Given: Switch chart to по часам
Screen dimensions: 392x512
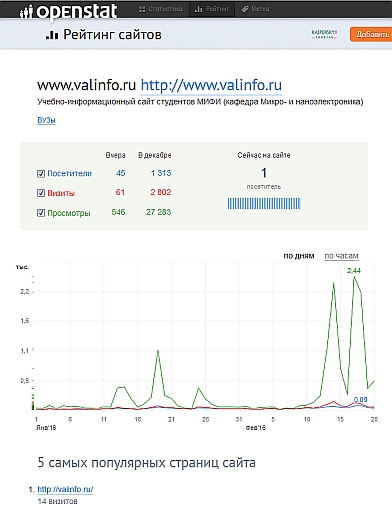Looking at the screenshot, I should click(341, 256).
